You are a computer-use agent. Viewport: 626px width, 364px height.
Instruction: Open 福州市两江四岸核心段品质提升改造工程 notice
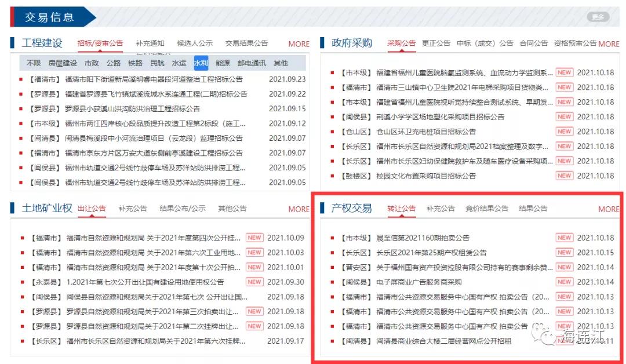[155, 123]
